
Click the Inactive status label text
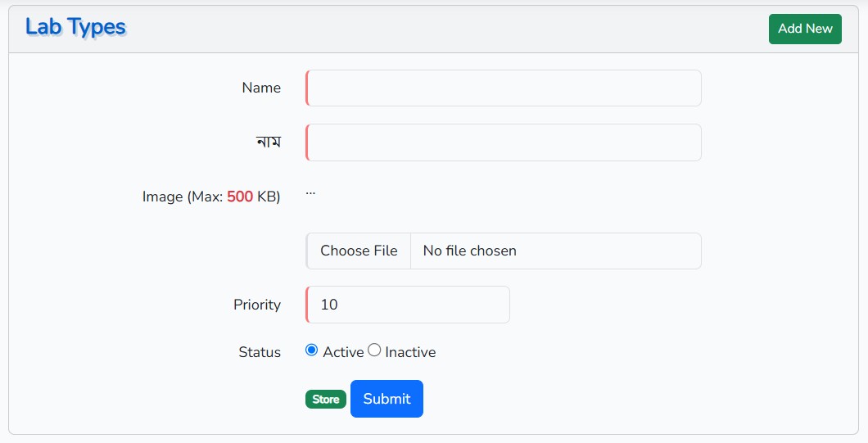click(410, 352)
